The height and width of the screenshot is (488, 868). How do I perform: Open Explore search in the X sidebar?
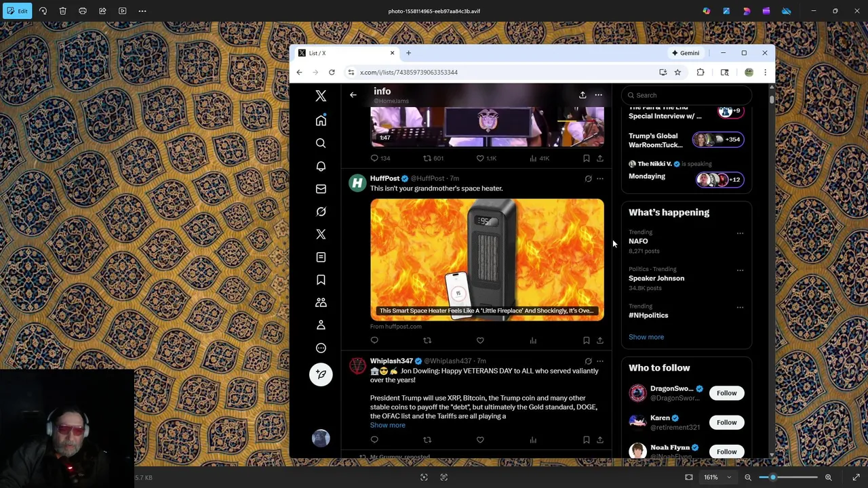point(321,143)
